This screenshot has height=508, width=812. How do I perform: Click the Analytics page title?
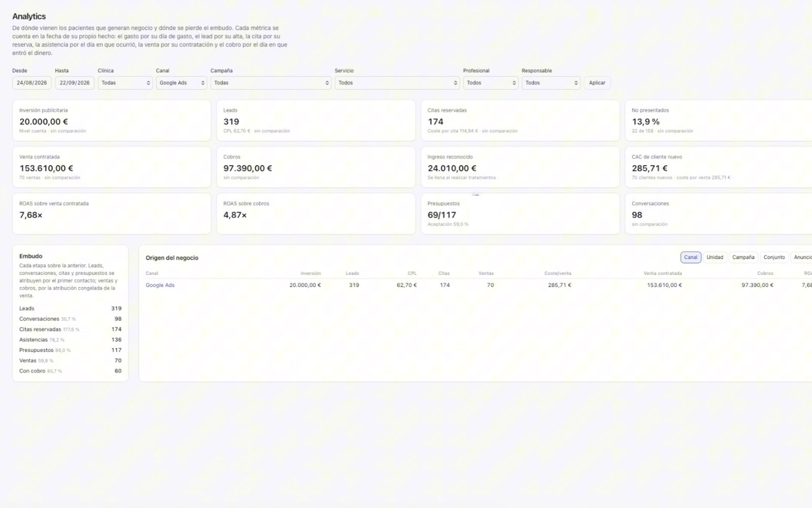coord(29,16)
